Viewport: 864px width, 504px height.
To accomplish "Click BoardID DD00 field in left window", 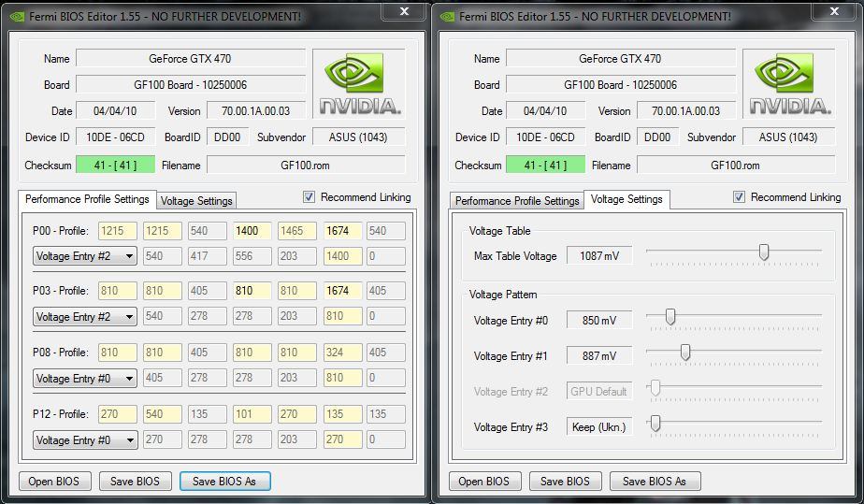I will point(227,137).
